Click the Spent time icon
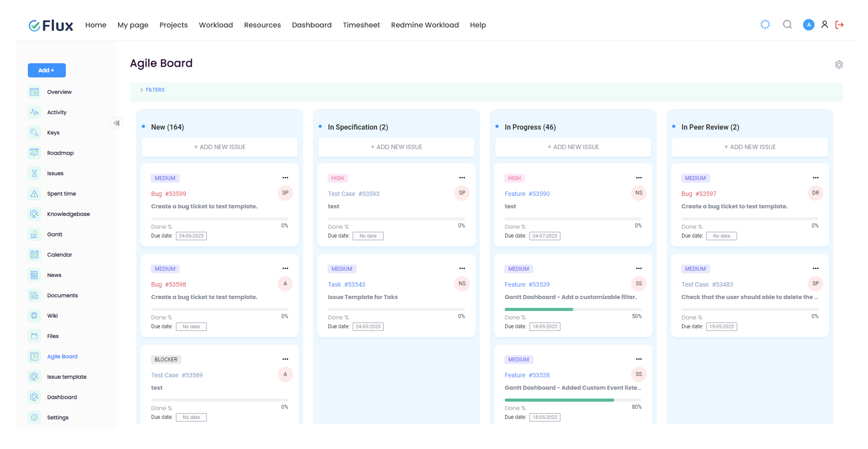Image resolution: width=868 pixels, height=449 pixels. [34, 193]
